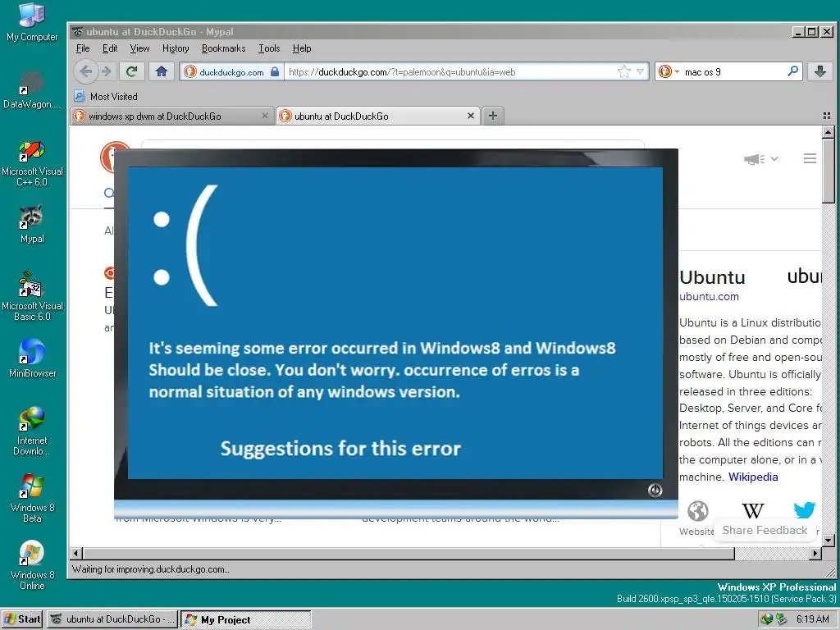This screenshot has height=630, width=840.
Task: Open the Tools menu
Action: pos(269,48)
